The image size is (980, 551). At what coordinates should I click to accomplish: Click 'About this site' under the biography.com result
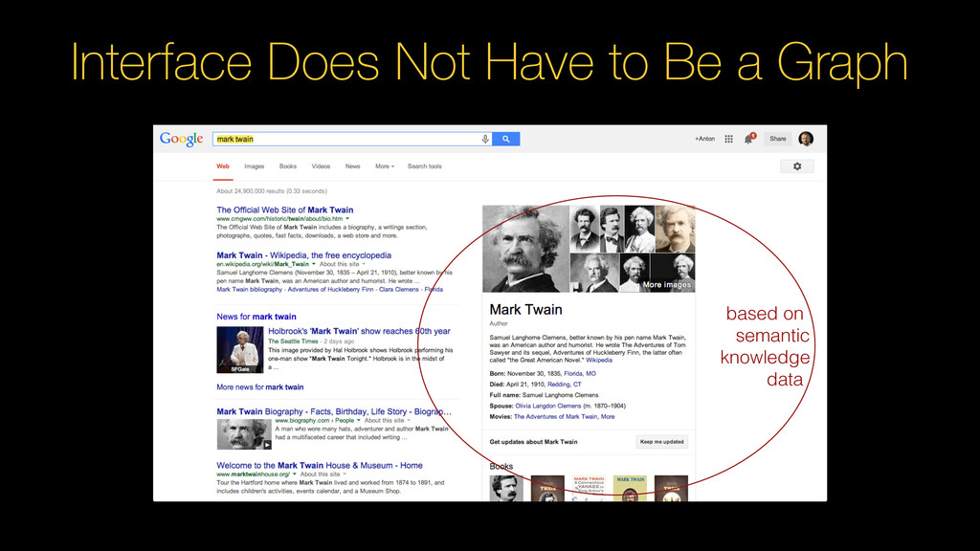click(x=385, y=421)
